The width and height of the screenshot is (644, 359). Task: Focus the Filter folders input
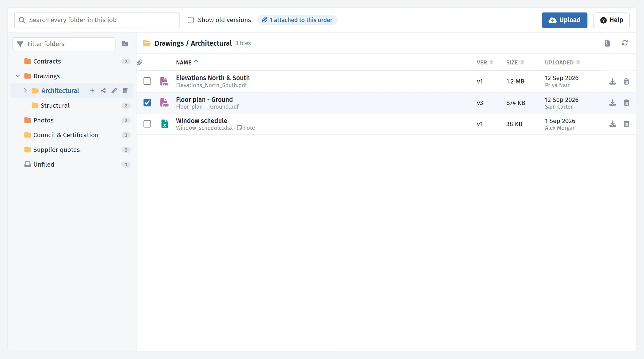[x=64, y=44]
